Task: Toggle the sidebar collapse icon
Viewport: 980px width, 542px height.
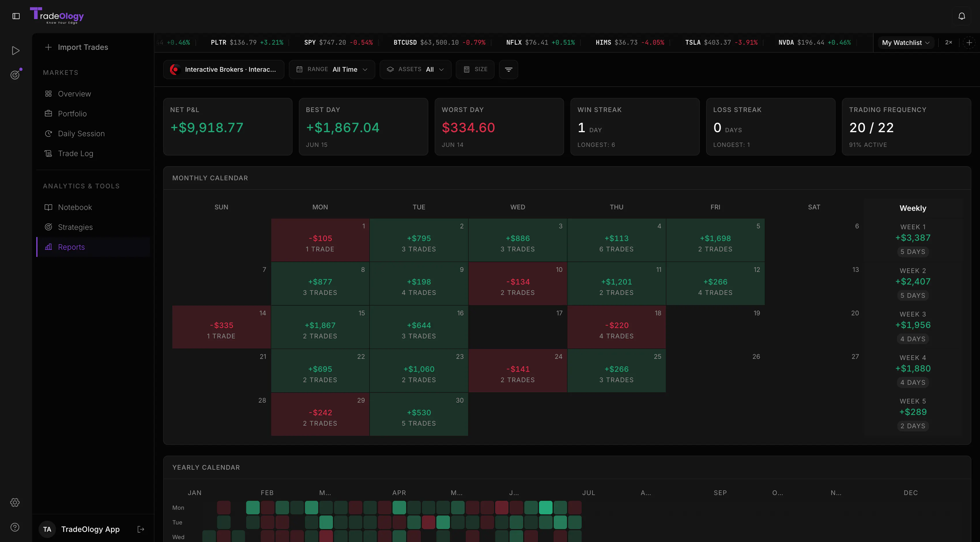Action: click(x=16, y=16)
